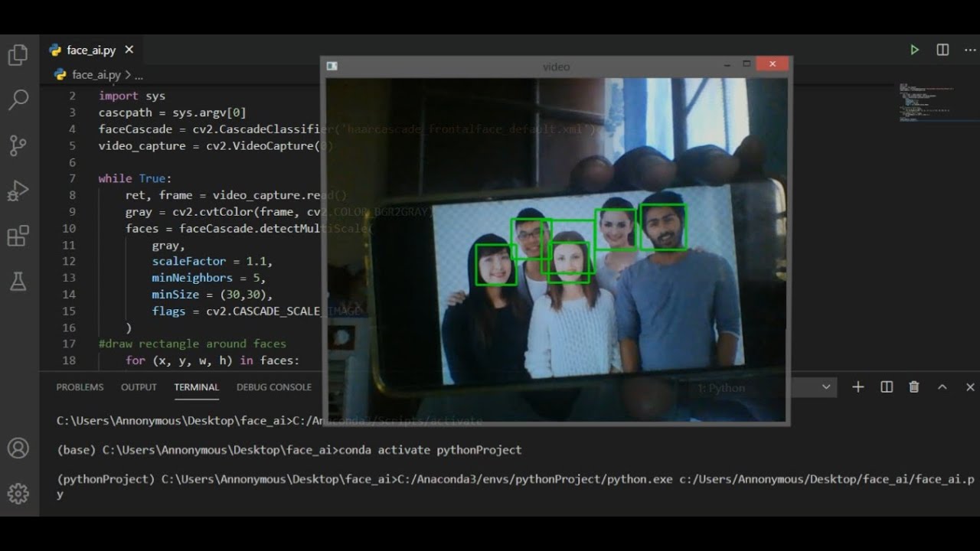
Task: Click line number 12 in gutter
Action: pos(69,261)
